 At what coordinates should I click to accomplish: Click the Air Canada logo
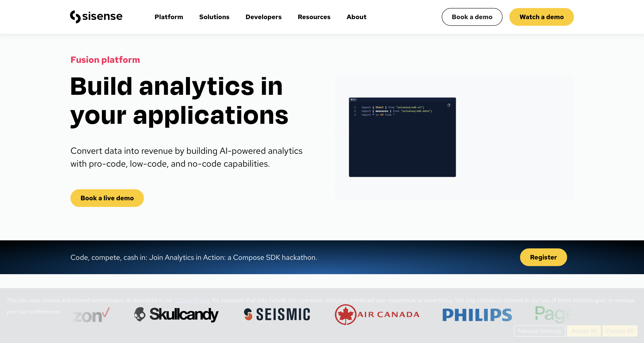[x=377, y=314]
